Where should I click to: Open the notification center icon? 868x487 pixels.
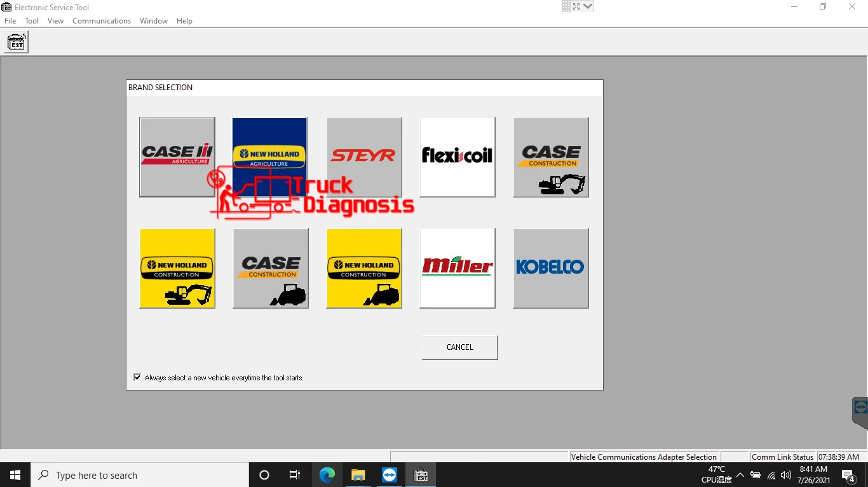(848, 475)
